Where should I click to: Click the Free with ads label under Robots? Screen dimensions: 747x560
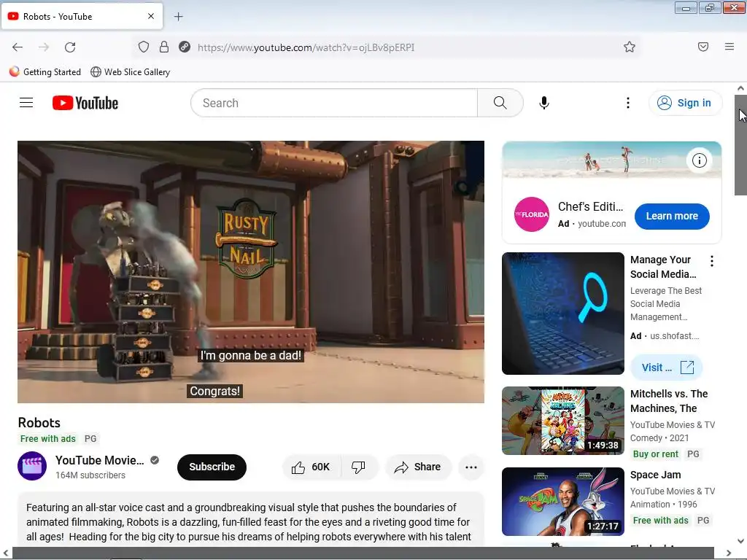coord(47,438)
